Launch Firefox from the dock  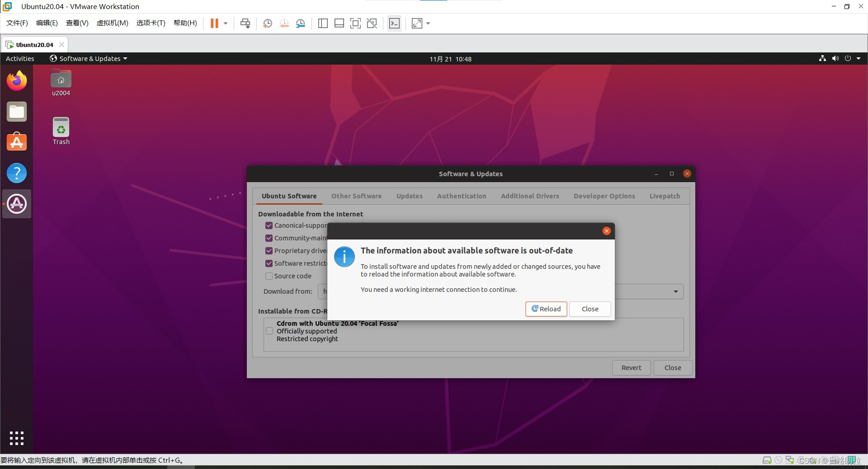[17, 81]
